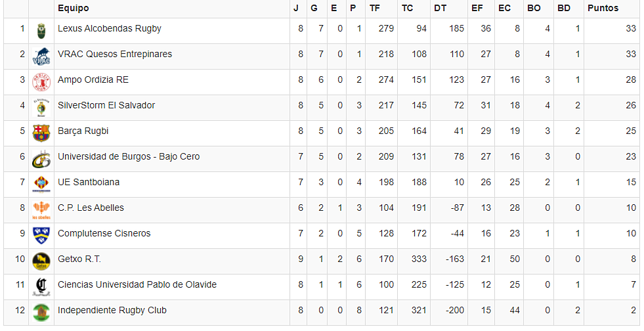Screen dimensions: 644x331
Task: Click the TF column header
Action: point(375,9)
